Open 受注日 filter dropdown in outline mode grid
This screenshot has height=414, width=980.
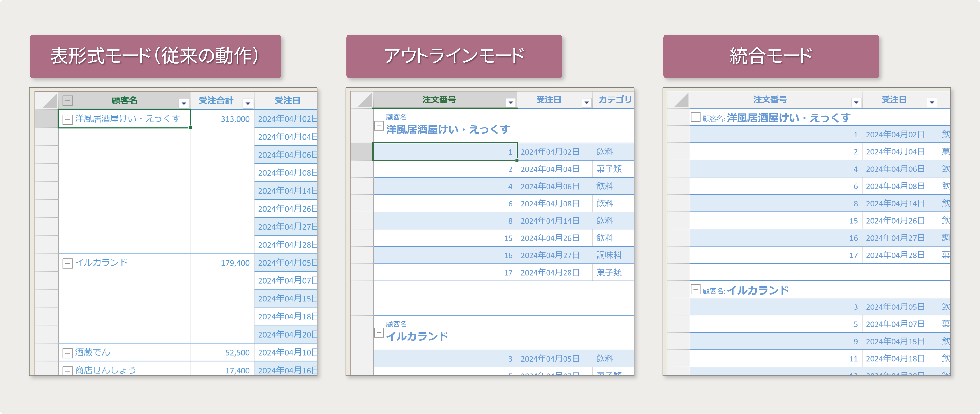point(587,103)
